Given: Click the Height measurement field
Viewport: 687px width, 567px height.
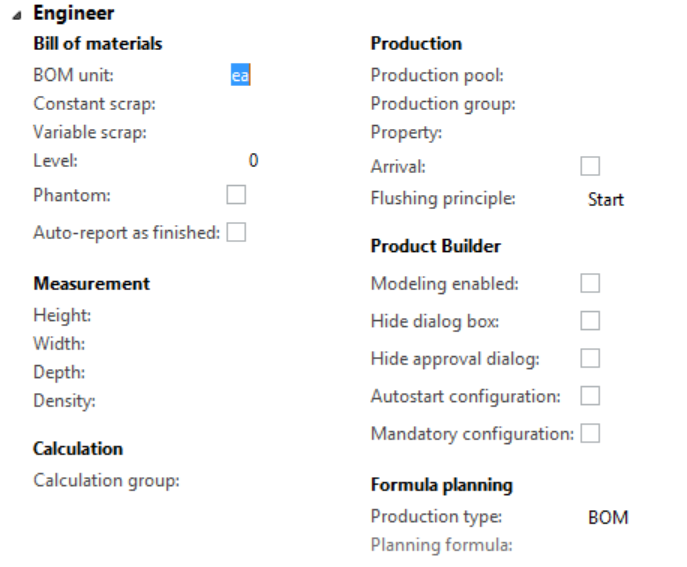Looking at the screenshot, I should pos(240,315).
